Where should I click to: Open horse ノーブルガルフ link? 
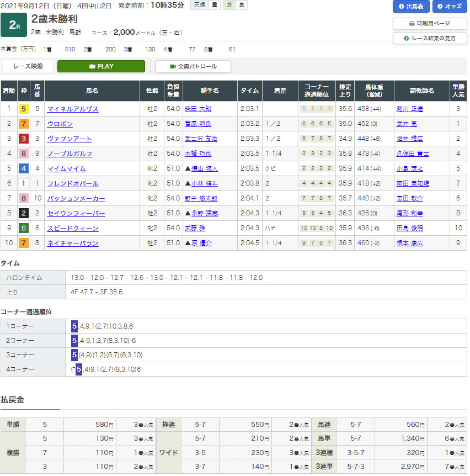tap(70, 154)
